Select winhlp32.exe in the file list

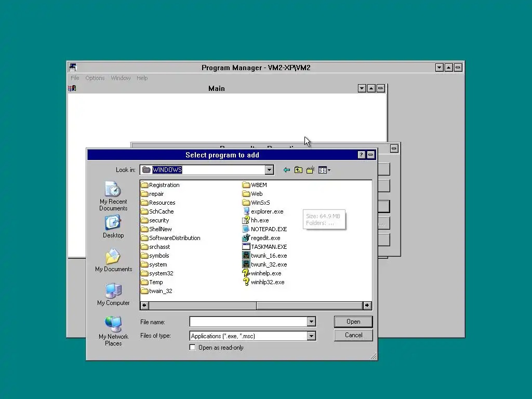(x=263, y=282)
